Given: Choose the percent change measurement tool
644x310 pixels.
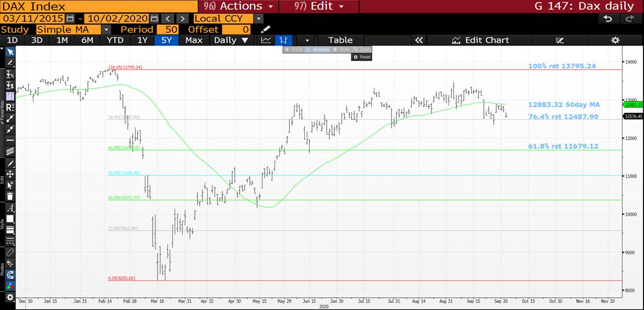Looking at the screenshot, I should (x=10, y=74).
